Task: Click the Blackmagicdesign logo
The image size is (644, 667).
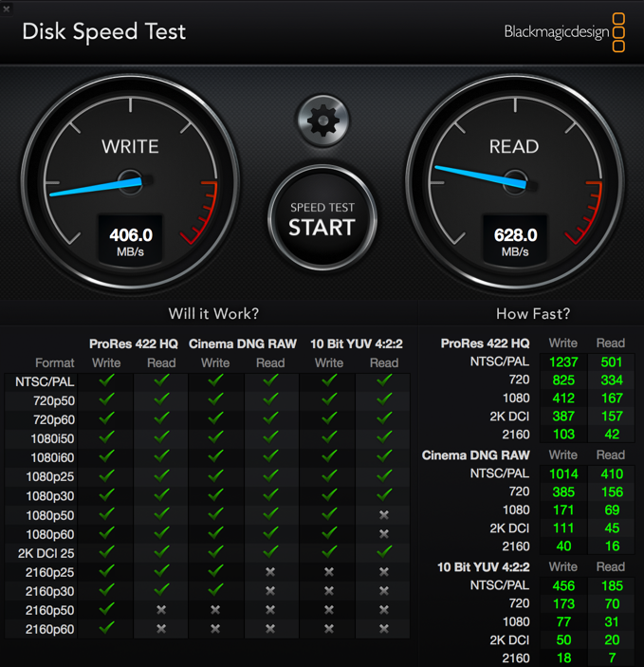Action: click(x=564, y=32)
